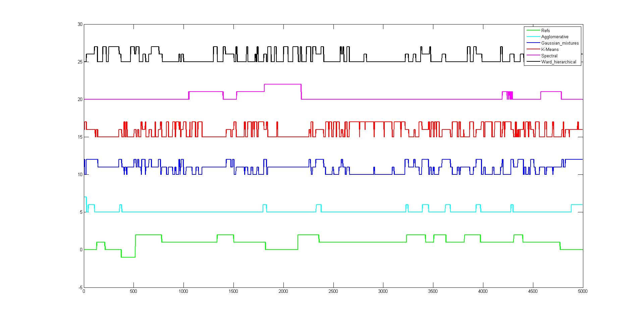This screenshot has width=644, height=323.
Task: Click the green line sample in legend
Action: coord(532,31)
